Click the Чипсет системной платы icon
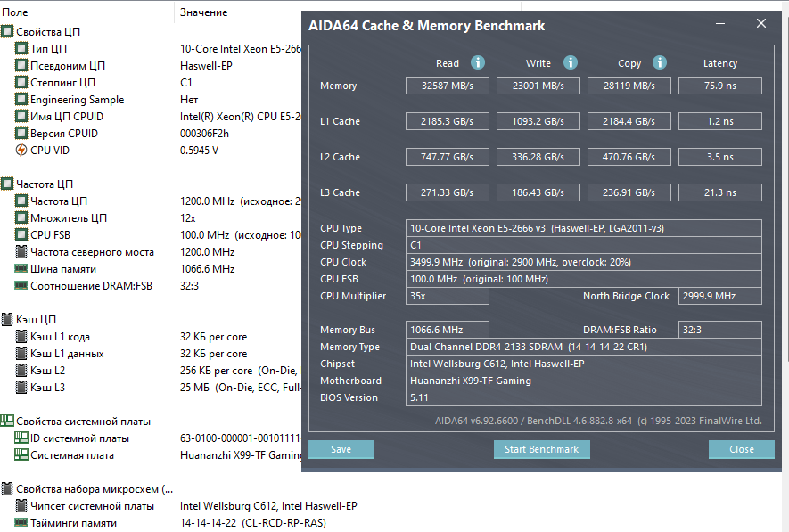 21,505
